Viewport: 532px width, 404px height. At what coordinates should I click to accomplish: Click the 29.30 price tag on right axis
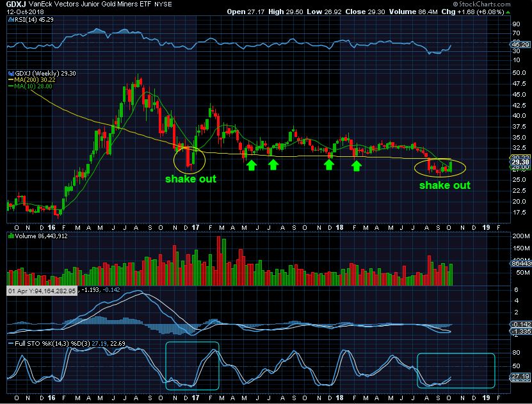tap(520, 162)
